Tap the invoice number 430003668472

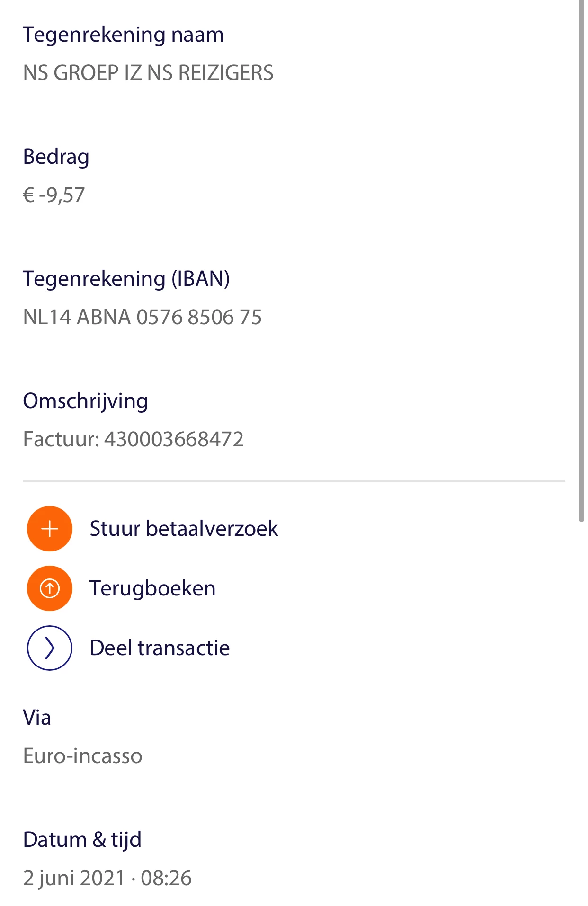click(174, 439)
